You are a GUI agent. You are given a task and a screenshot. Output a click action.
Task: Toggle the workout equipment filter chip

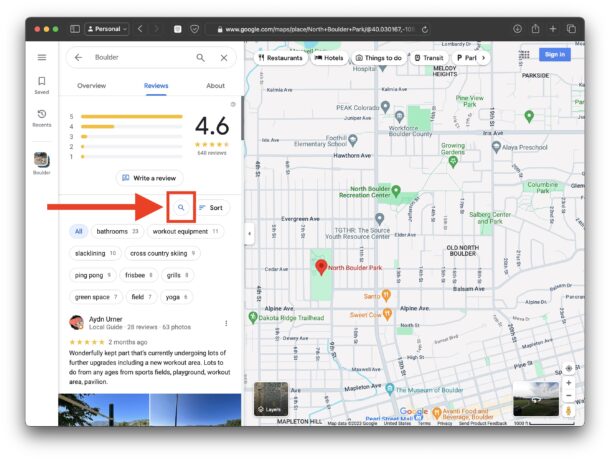click(185, 231)
